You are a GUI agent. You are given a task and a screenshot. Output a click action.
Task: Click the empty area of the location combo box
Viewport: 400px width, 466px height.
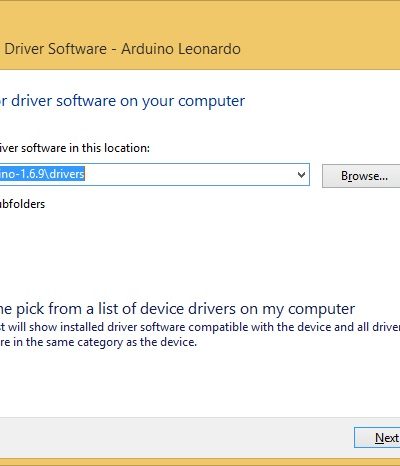[x=190, y=174]
